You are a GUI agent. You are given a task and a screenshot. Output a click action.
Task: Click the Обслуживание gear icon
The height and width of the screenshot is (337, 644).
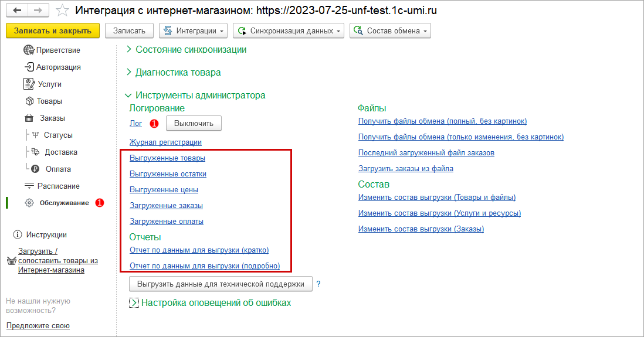pos(29,203)
